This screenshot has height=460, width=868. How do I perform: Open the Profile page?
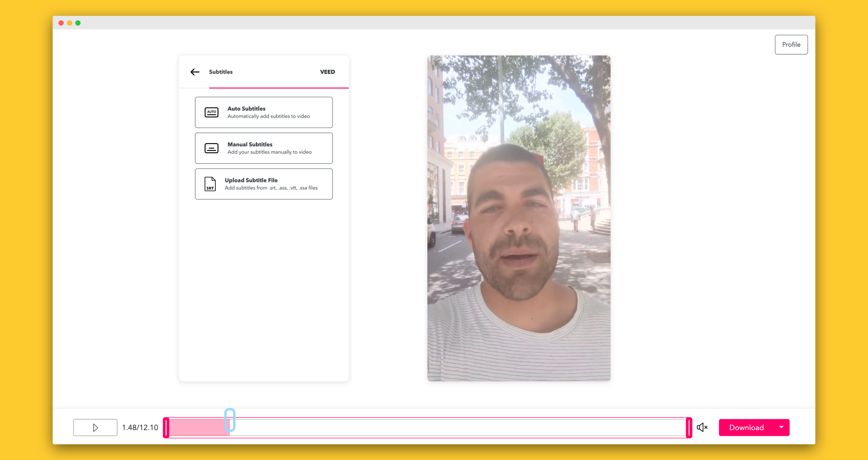[x=791, y=45]
